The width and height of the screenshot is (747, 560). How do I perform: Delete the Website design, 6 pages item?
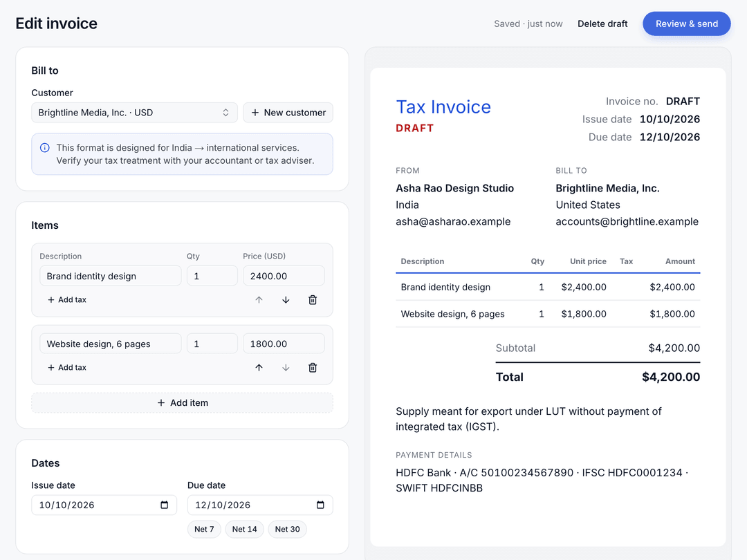point(313,368)
